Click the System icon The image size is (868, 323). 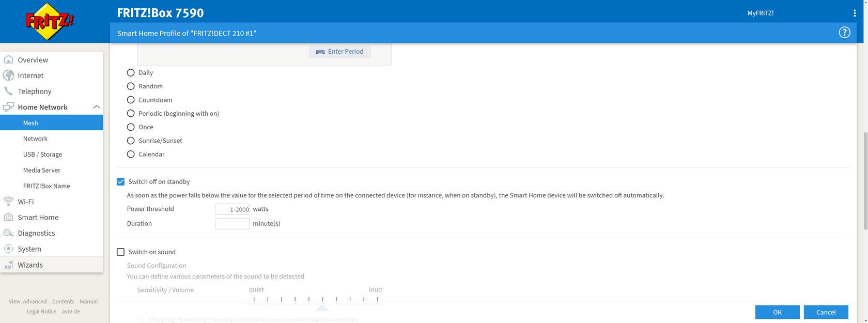click(x=8, y=249)
